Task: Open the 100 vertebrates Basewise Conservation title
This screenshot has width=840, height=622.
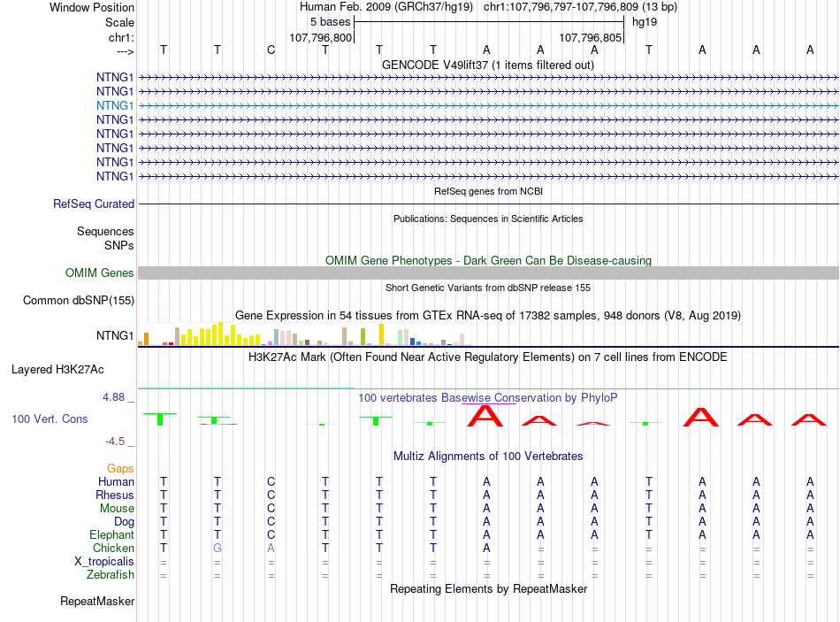Action: (488, 398)
